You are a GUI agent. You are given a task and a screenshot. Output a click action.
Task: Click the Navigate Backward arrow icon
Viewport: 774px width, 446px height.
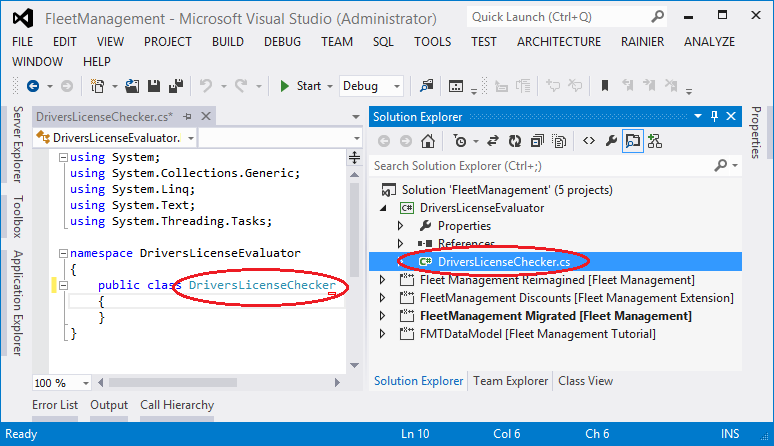33,87
